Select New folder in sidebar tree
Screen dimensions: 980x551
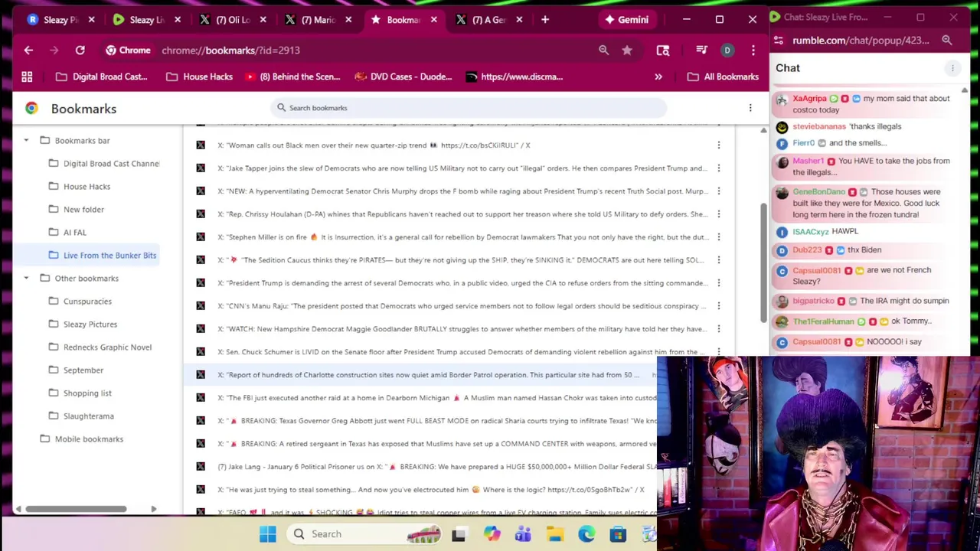pos(77,210)
